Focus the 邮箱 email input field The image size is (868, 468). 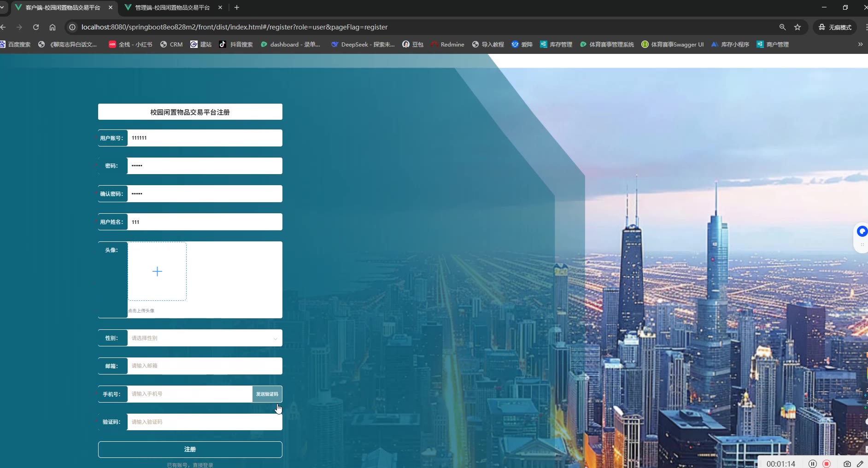pos(205,366)
